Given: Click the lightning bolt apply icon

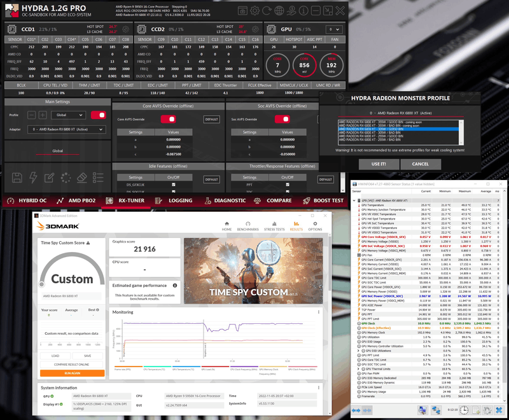Looking at the screenshot, I should (33, 178).
